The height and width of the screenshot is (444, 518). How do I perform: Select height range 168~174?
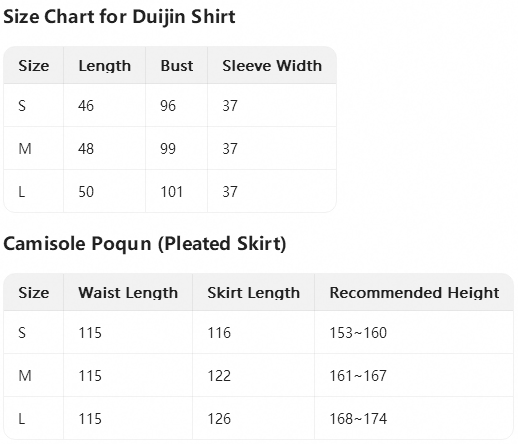coord(358,419)
